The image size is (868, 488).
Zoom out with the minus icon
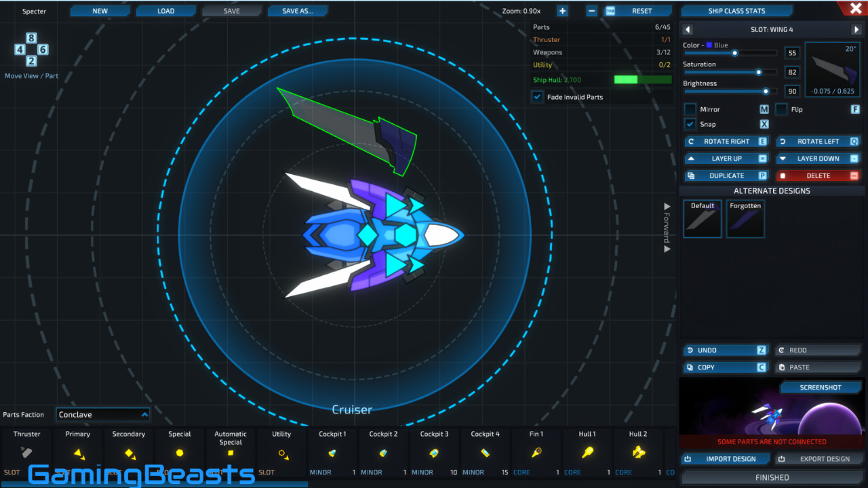(x=591, y=11)
